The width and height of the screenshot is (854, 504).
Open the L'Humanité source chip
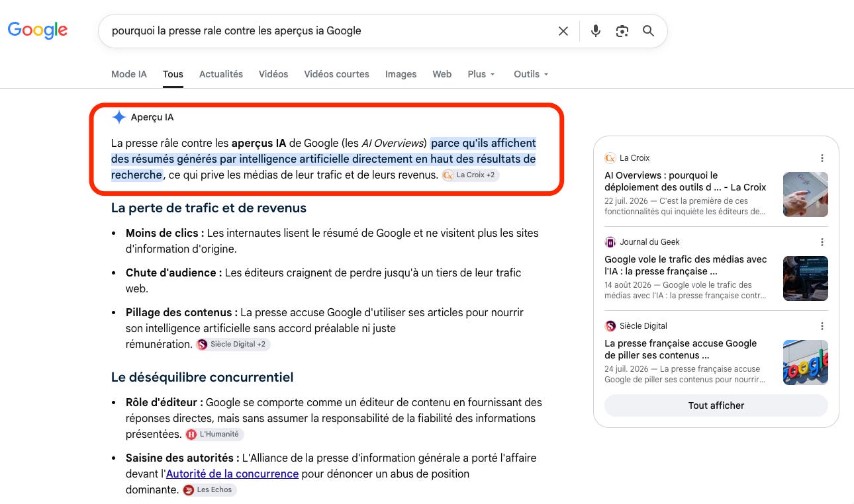click(214, 435)
